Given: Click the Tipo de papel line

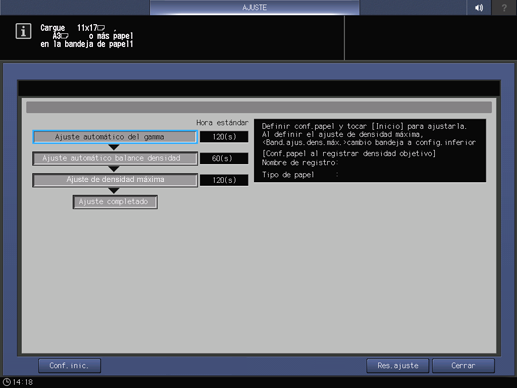Looking at the screenshot, I should pyautogui.click(x=300, y=175).
